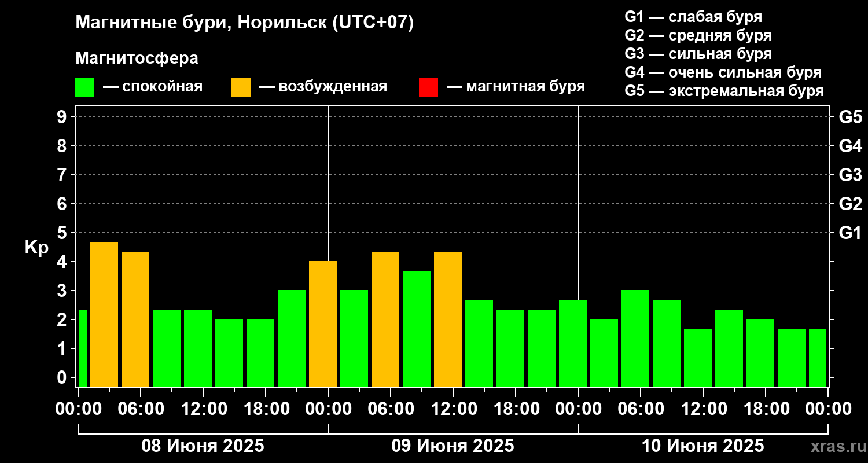Screen dimensions: 868x463
Task: Click the '12:00' tick label under 10 June
Action: pos(703,409)
